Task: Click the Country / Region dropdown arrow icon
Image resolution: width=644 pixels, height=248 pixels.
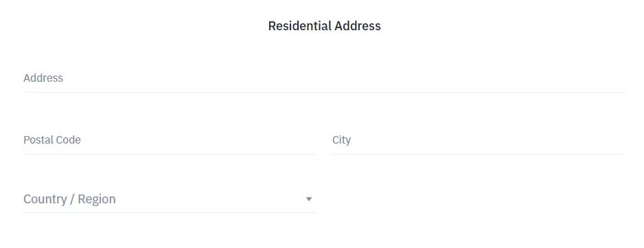Action: pos(309,199)
